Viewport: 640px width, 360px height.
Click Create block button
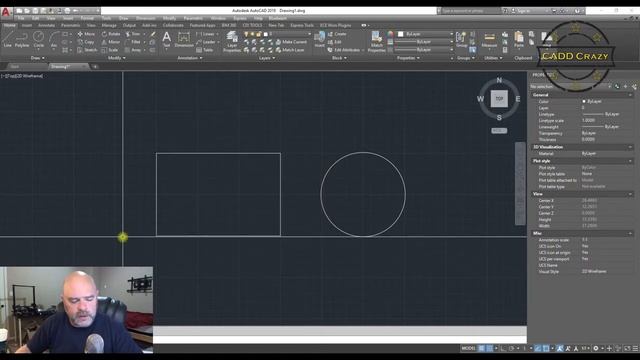(337, 34)
